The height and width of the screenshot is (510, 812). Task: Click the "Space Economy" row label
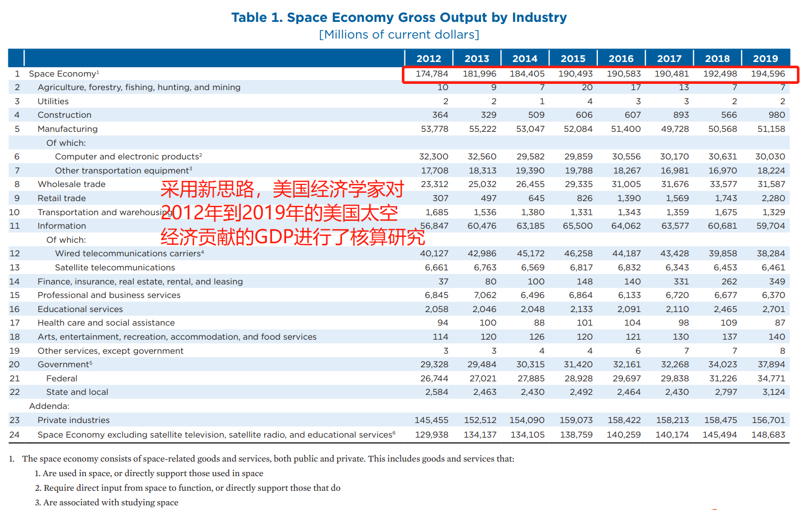click(63, 73)
